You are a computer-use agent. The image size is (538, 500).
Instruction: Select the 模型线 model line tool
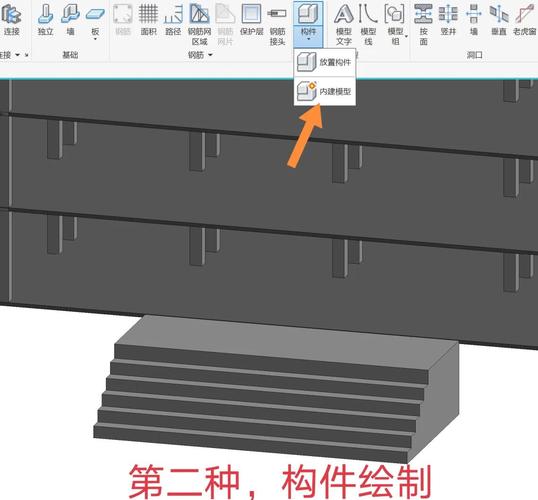tap(368, 24)
